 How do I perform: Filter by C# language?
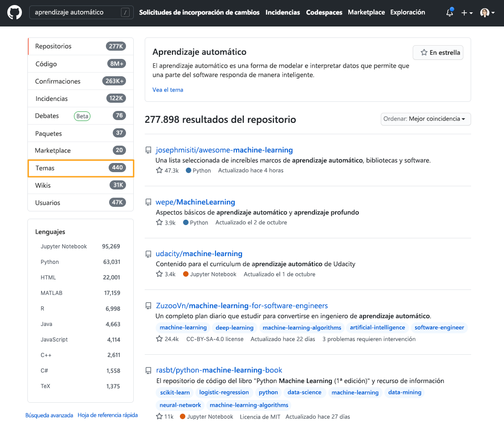click(x=80, y=371)
